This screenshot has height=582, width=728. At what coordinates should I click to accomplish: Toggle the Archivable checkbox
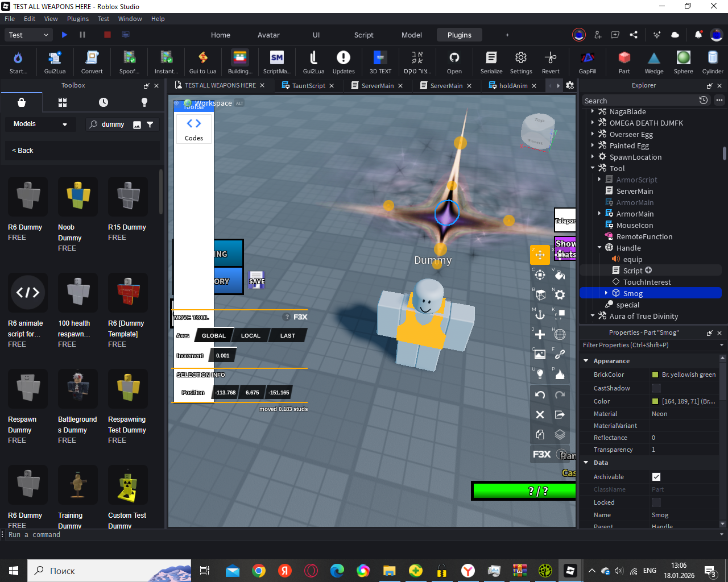(656, 477)
